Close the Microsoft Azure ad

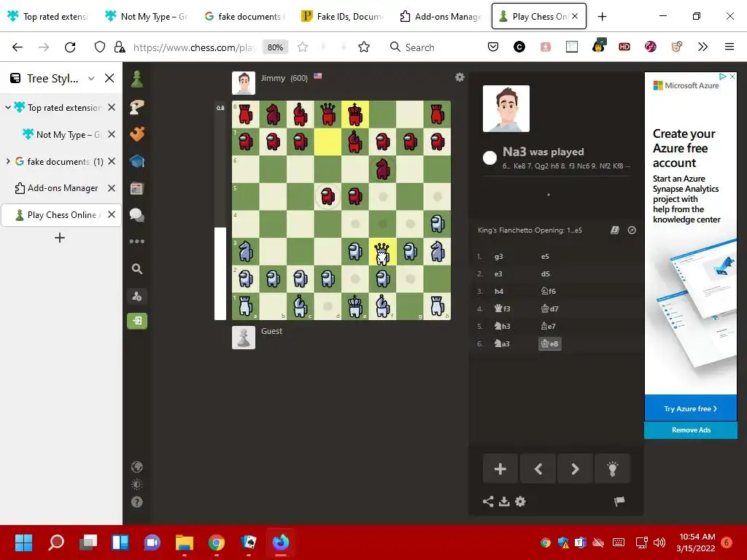732,76
